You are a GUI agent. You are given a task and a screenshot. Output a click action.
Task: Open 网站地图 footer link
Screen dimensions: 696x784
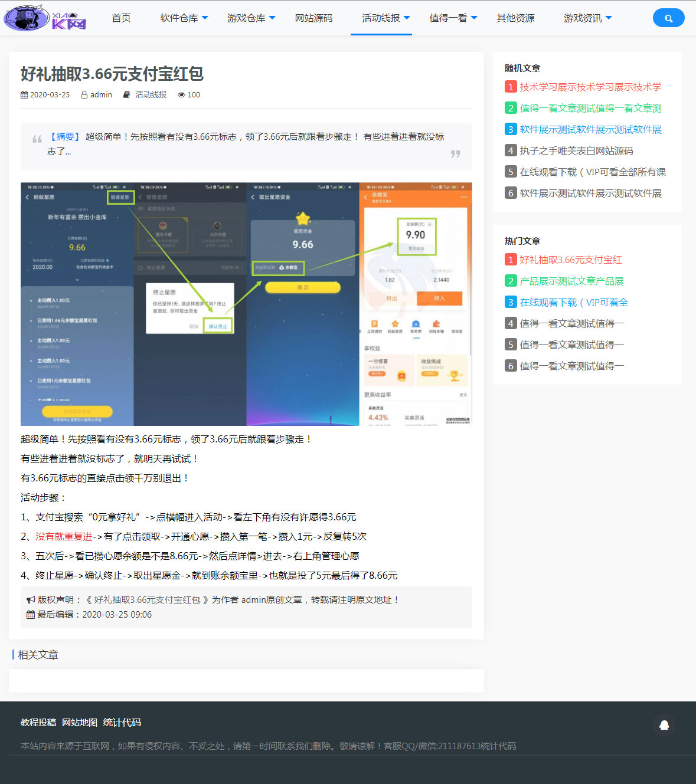pos(80,722)
